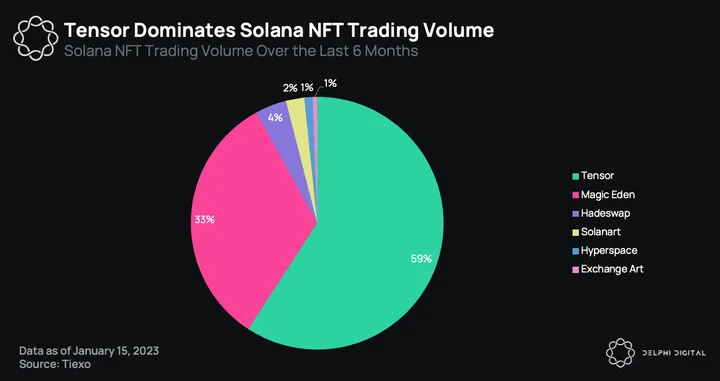Select the green Tensor legend swatch

(575, 176)
